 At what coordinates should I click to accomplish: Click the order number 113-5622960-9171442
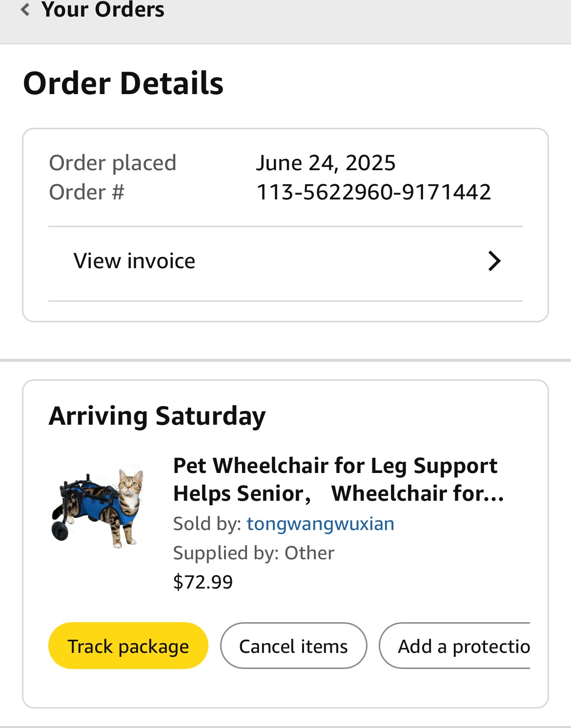(x=373, y=192)
